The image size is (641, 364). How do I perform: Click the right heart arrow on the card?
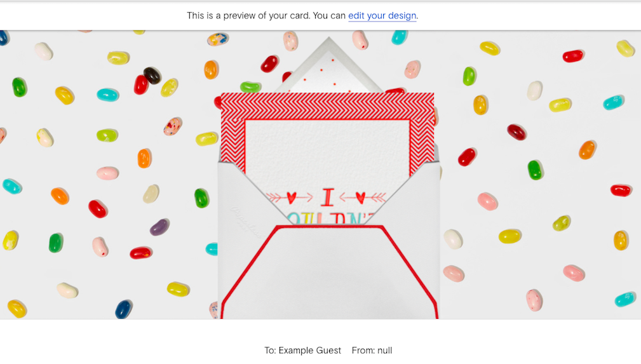click(x=363, y=198)
